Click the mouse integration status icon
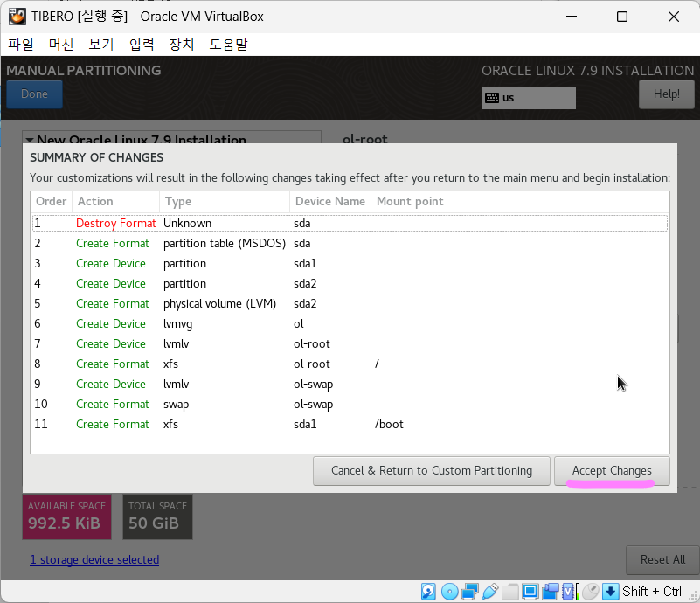Viewport: 700px width, 603px height. [590, 592]
